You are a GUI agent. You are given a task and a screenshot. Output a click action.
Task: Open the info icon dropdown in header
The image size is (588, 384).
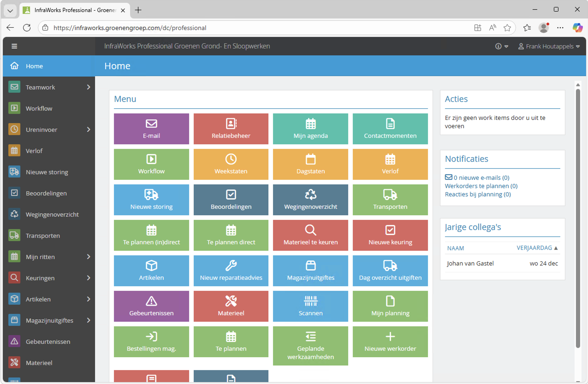(501, 46)
